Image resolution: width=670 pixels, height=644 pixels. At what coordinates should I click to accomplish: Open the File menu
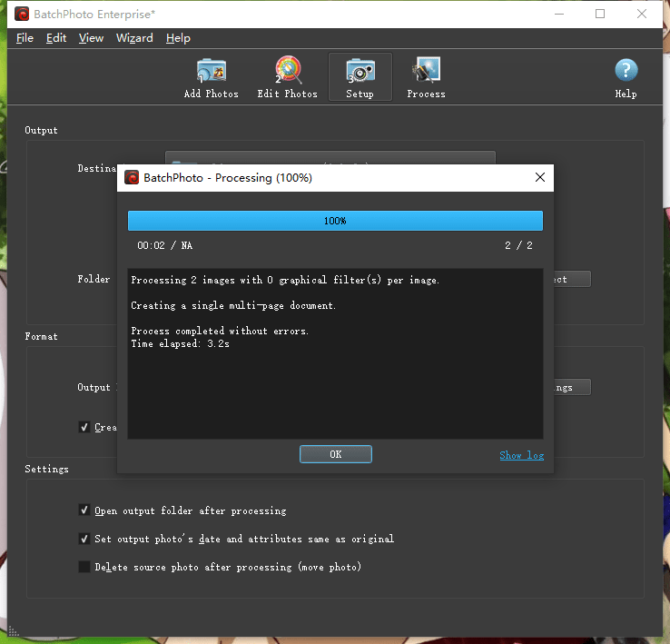(x=25, y=38)
